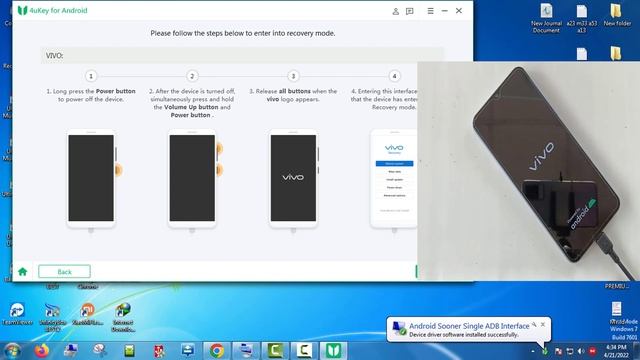Open Google Chrome from the taskbar
The width and height of the screenshot is (640, 360).
click(217, 351)
